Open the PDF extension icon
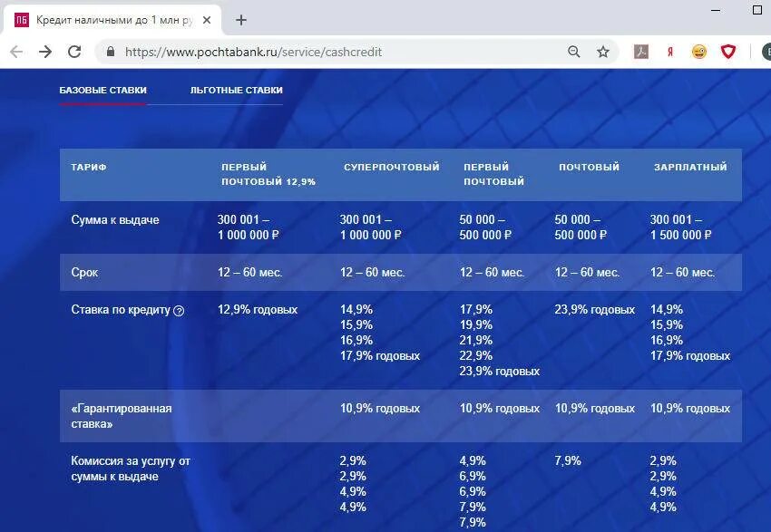 (640, 52)
